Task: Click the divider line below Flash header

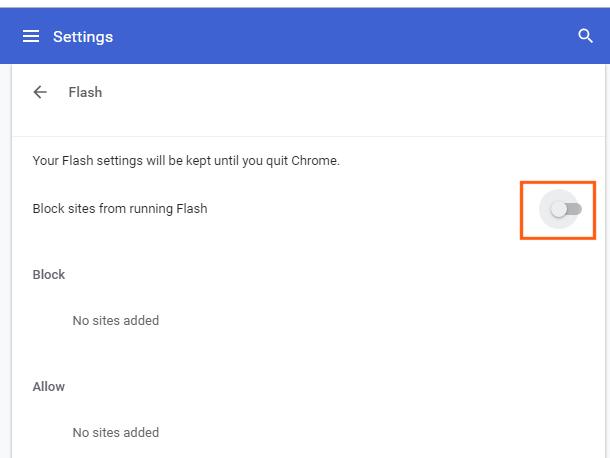Action: click(x=308, y=137)
